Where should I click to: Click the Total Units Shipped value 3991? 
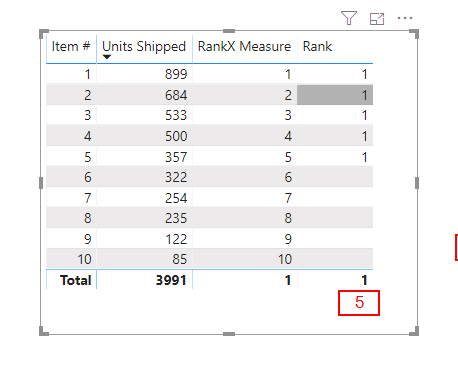(171, 280)
